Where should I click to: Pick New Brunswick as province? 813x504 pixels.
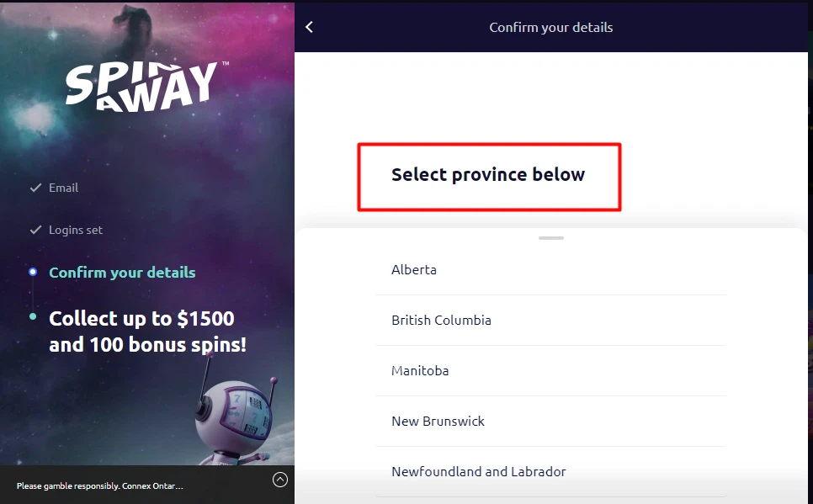tap(550, 421)
